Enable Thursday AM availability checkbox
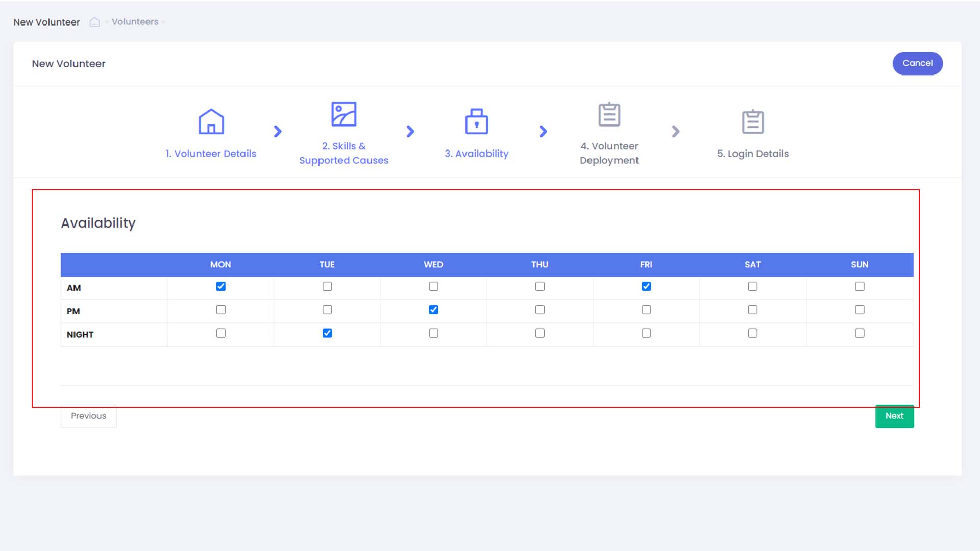 [x=540, y=286]
